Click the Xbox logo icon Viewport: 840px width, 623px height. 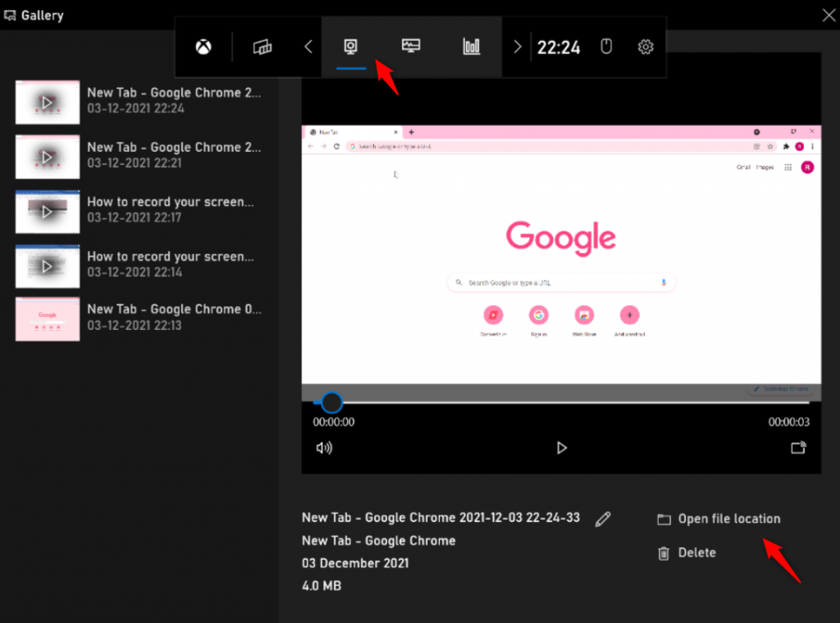tap(203, 47)
